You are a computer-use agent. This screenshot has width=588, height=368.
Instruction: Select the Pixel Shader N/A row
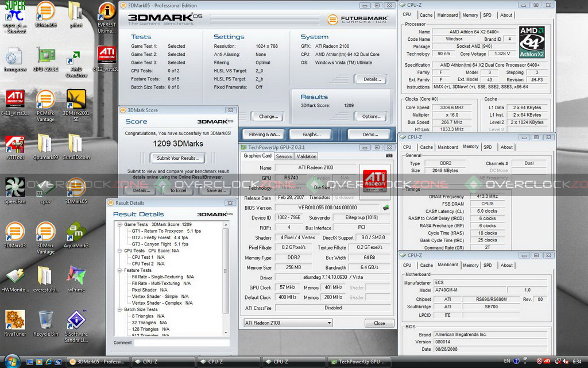(x=149, y=290)
